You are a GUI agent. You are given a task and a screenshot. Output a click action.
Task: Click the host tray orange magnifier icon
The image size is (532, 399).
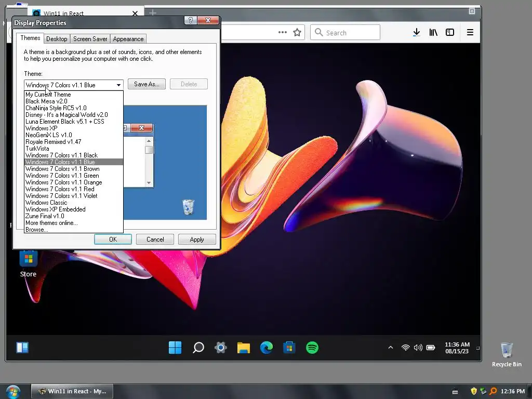point(493,391)
